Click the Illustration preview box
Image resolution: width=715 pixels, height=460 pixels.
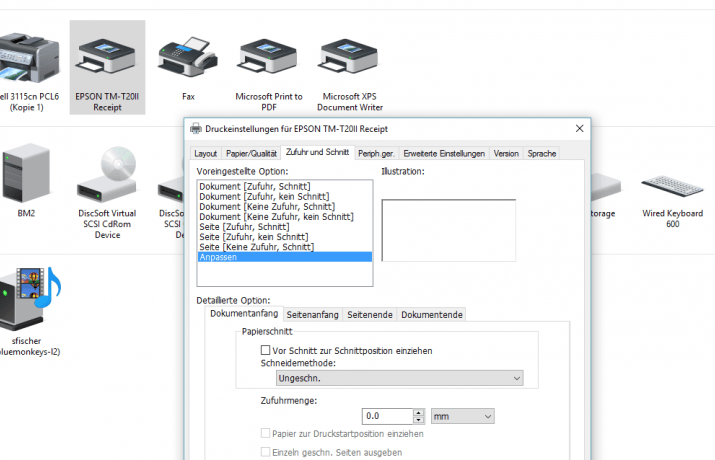point(449,230)
